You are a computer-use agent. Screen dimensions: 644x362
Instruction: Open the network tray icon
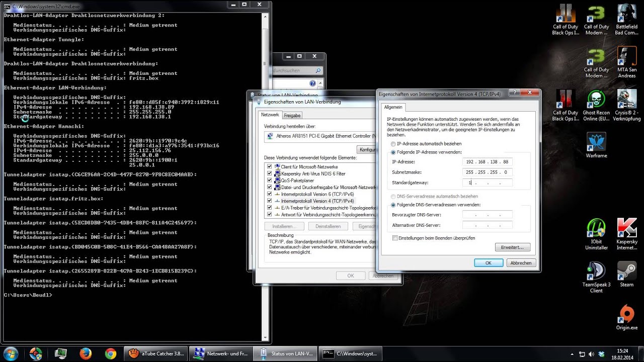582,354
